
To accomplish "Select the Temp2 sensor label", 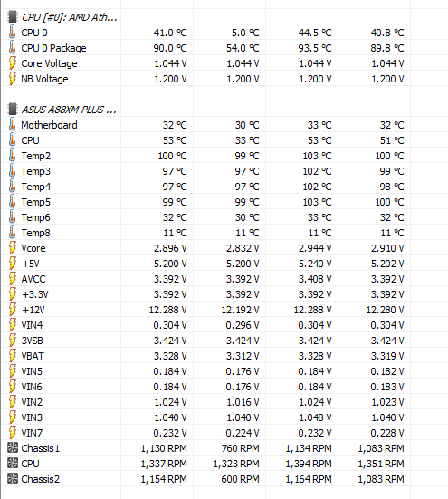I will [x=36, y=156].
